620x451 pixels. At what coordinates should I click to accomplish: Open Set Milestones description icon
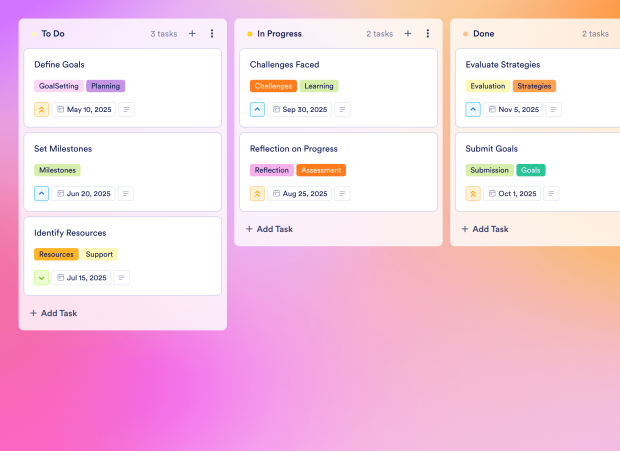(x=126, y=194)
